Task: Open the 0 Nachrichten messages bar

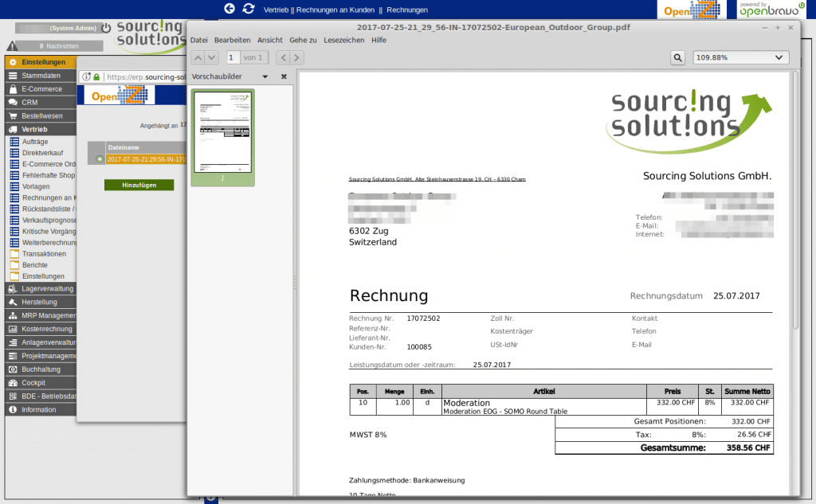Action: 59,46
